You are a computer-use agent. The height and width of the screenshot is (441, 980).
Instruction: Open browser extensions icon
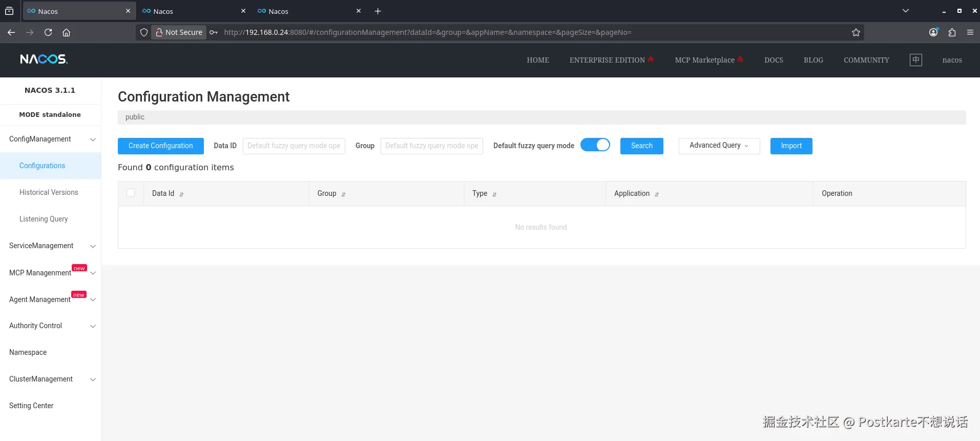[x=952, y=32]
